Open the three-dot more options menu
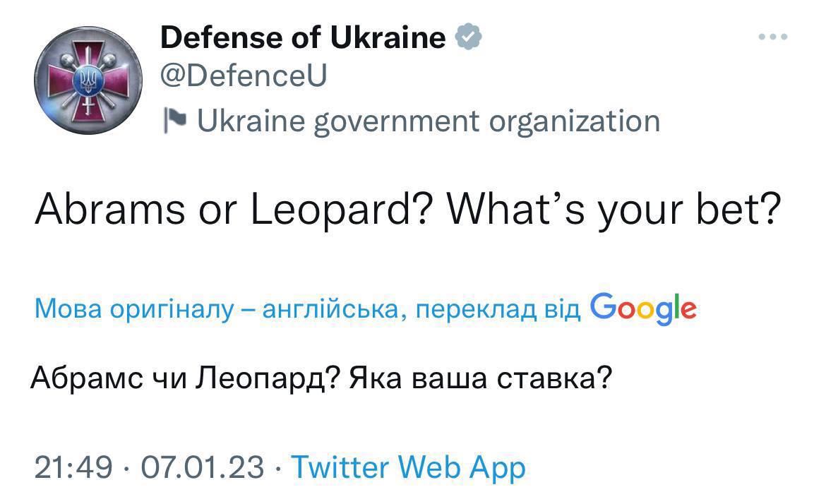 coord(772,37)
